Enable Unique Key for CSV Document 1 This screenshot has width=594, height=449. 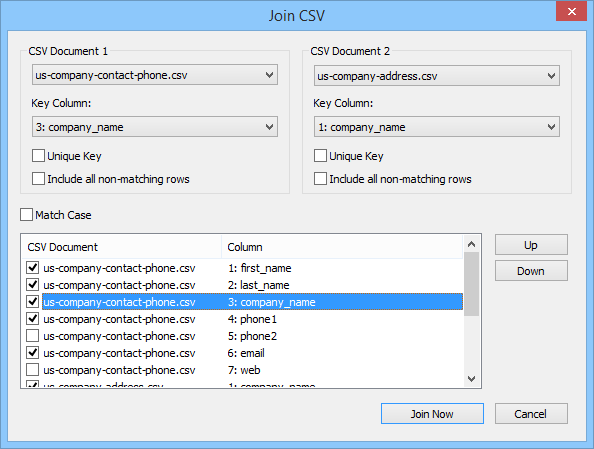tap(38, 156)
